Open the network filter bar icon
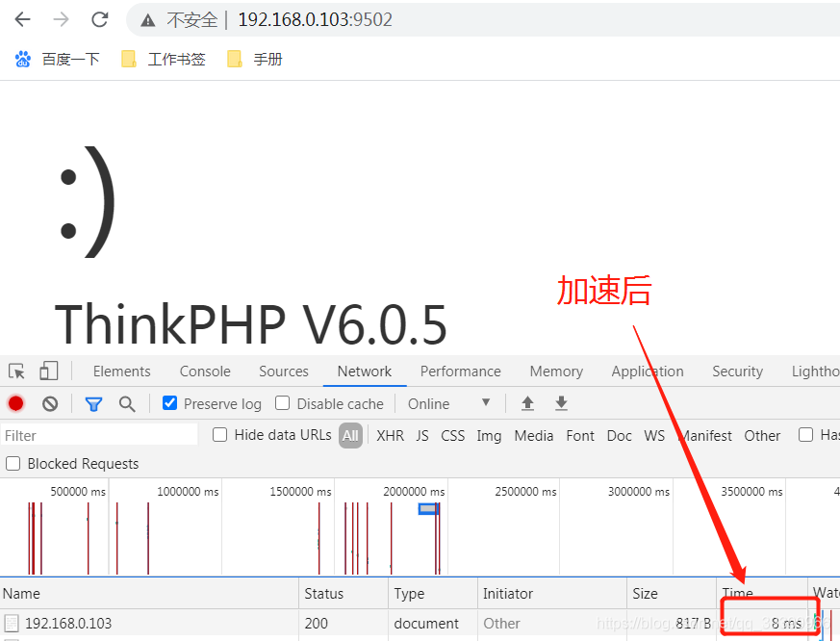The width and height of the screenshot is (840, 641). pyautogui.click(x=93, y=403)
